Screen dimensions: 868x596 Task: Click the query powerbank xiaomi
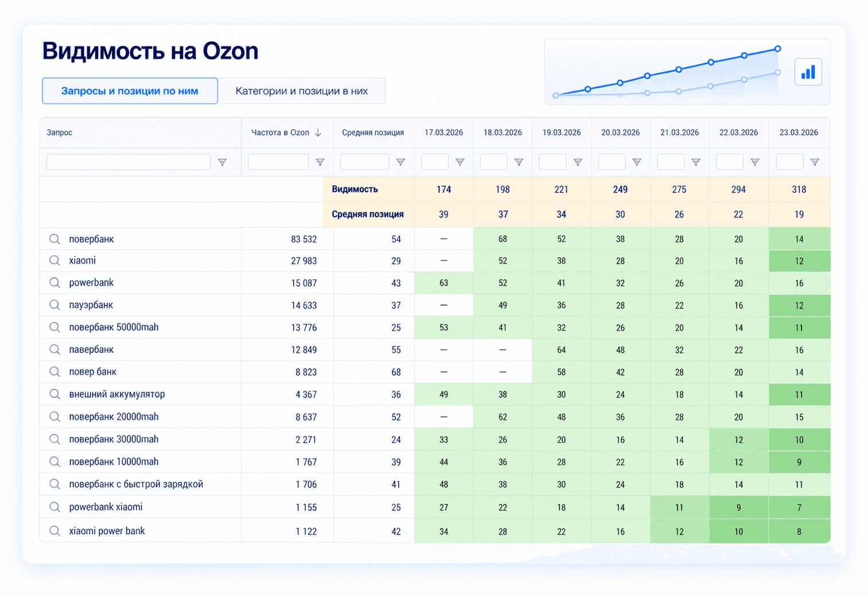pos(106,507)
